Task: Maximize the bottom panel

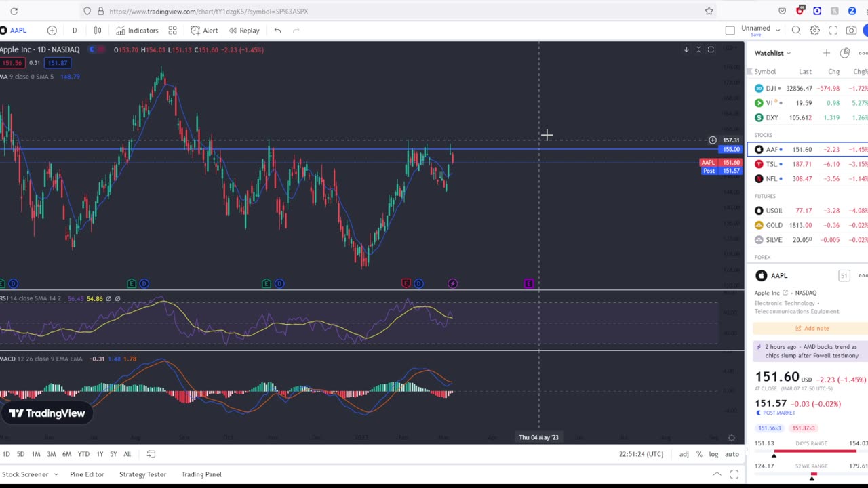Action: (734, 474)
